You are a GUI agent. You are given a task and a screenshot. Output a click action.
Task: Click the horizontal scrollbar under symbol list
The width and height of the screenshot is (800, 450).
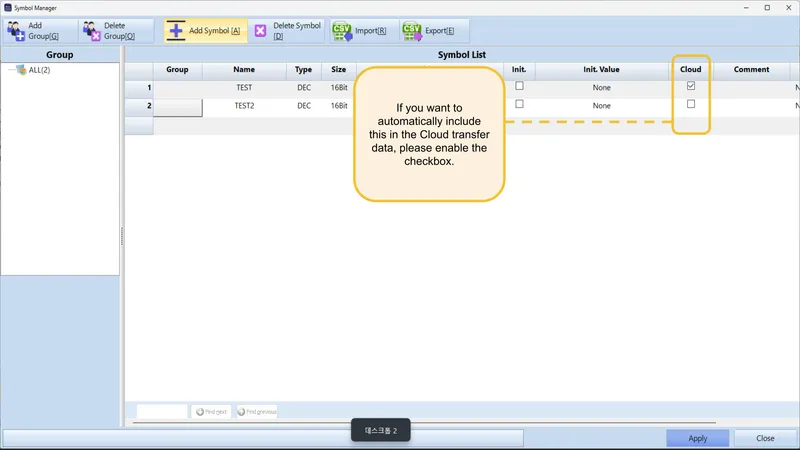click(424, 422)
